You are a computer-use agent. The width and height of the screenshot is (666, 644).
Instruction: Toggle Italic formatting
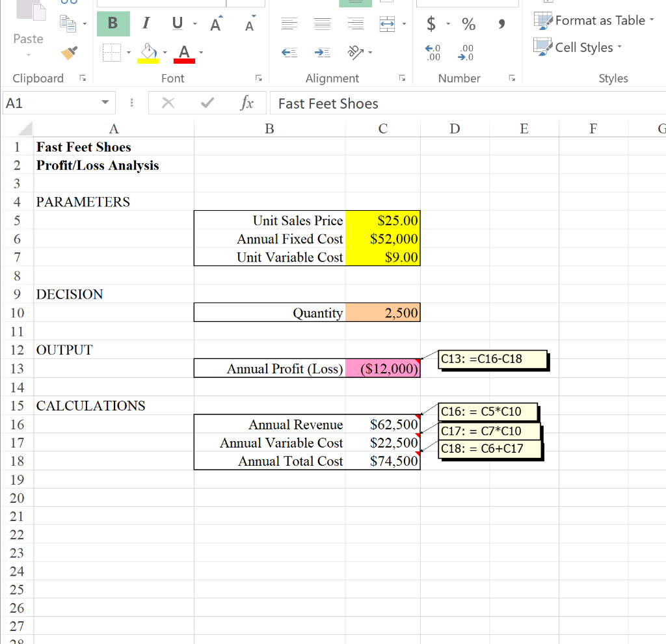pyautogui.click(x=146, y=23)
